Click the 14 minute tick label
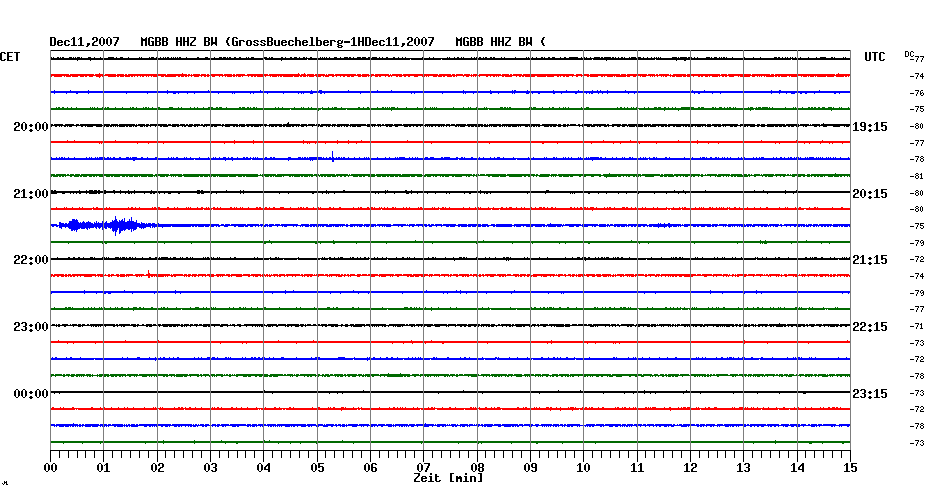This screenshot has width=930, height=494. 797,467
